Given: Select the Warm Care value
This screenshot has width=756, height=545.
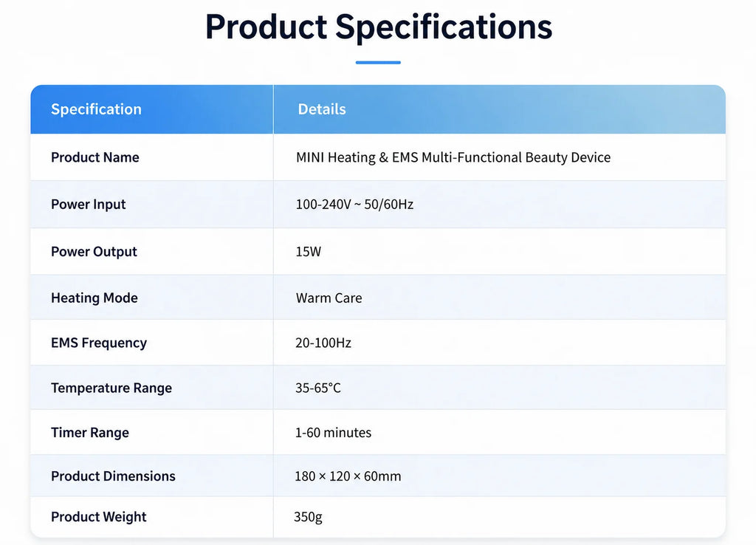Looking at the screenshot, I should coord(329,298).
